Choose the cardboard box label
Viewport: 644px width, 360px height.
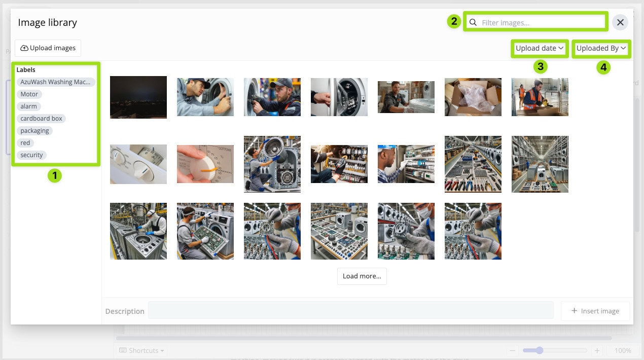41,118
